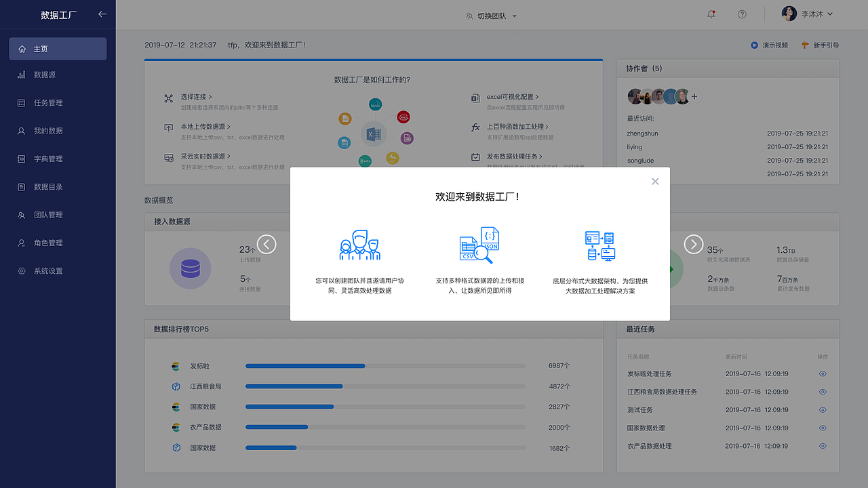This screenshot has height=488, width=868.
Task: View details of 发标啦处理任务 via eye icon
Action: pyautogui.click(x=823, y=373)
